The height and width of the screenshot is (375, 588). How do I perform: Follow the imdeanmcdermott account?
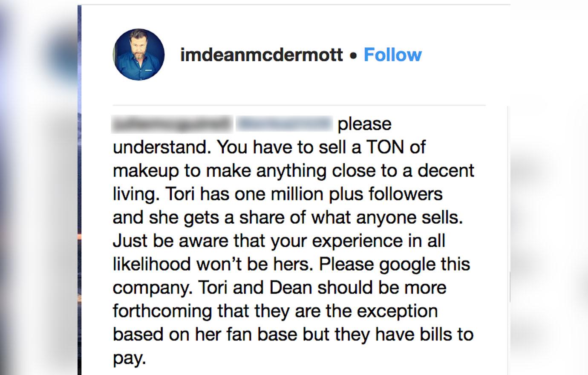[392, 55]
